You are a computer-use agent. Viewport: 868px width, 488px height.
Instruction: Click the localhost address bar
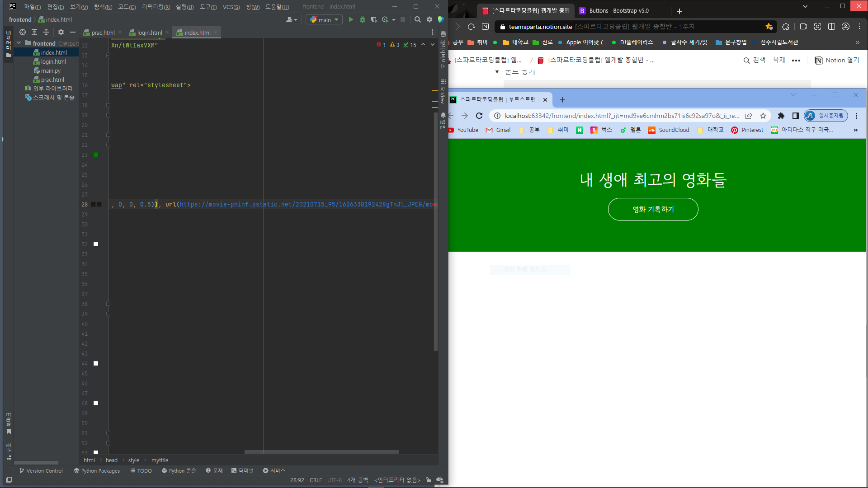click(x=622, y=116)
